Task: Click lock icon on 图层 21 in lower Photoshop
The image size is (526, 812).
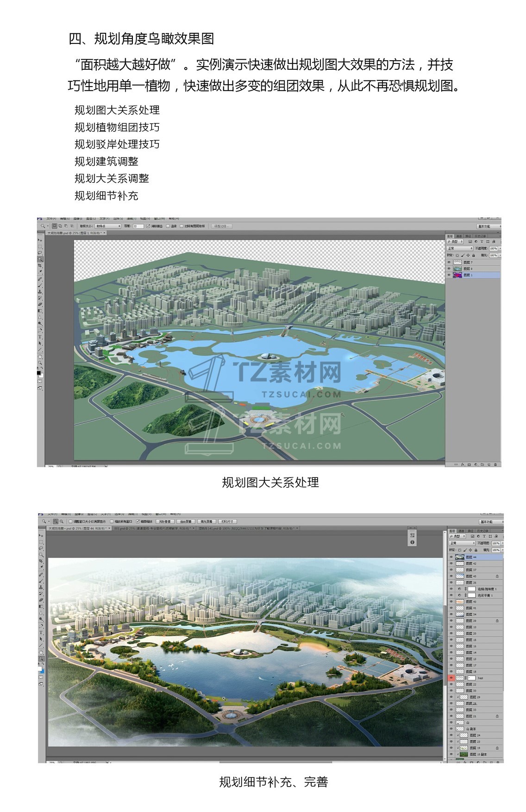Action: (x=497, y=716)
